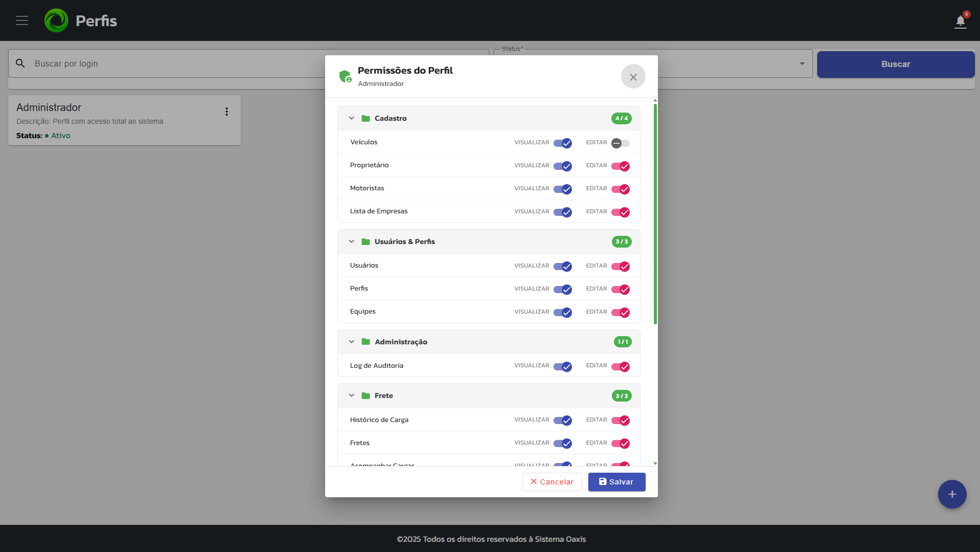Collapse the Cadastro section chevron
The image size is (980, 552).
pos(352,118)
